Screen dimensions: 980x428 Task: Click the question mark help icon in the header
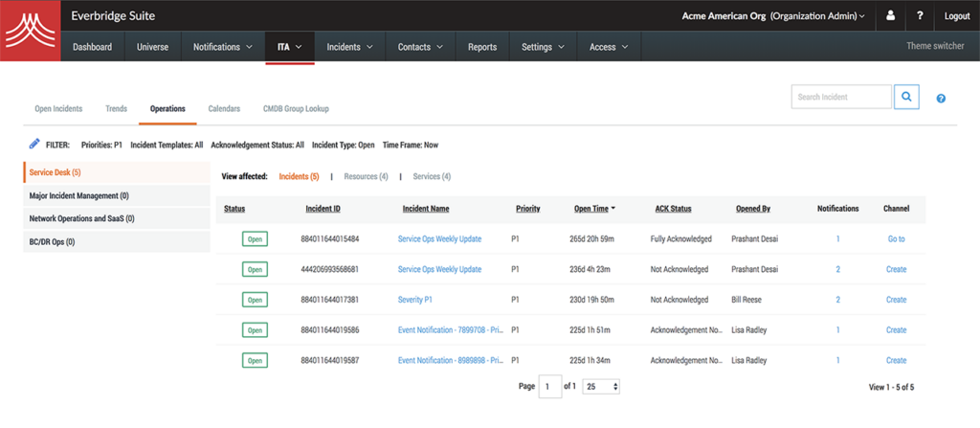coord(920,15)
